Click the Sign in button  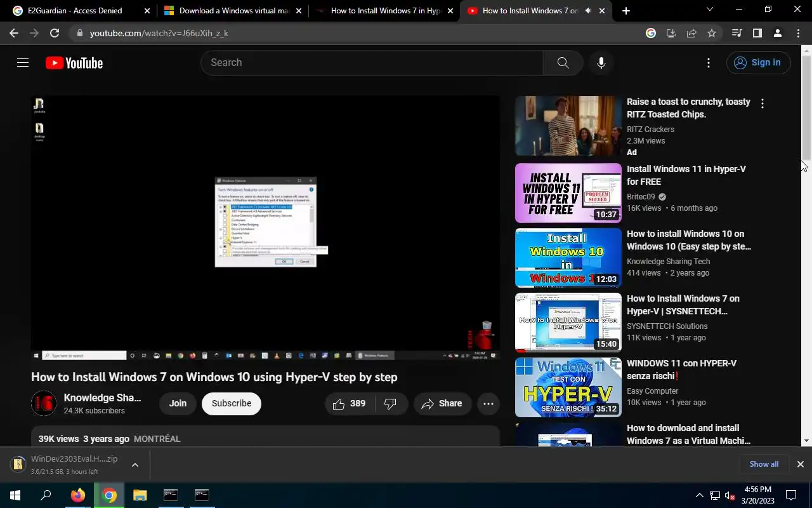758,62
